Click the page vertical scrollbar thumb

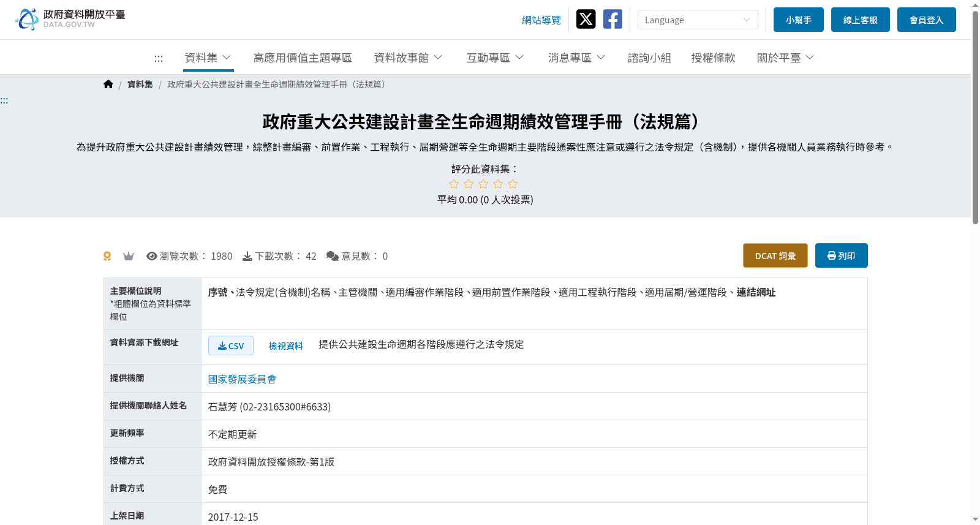pos(975,116)
